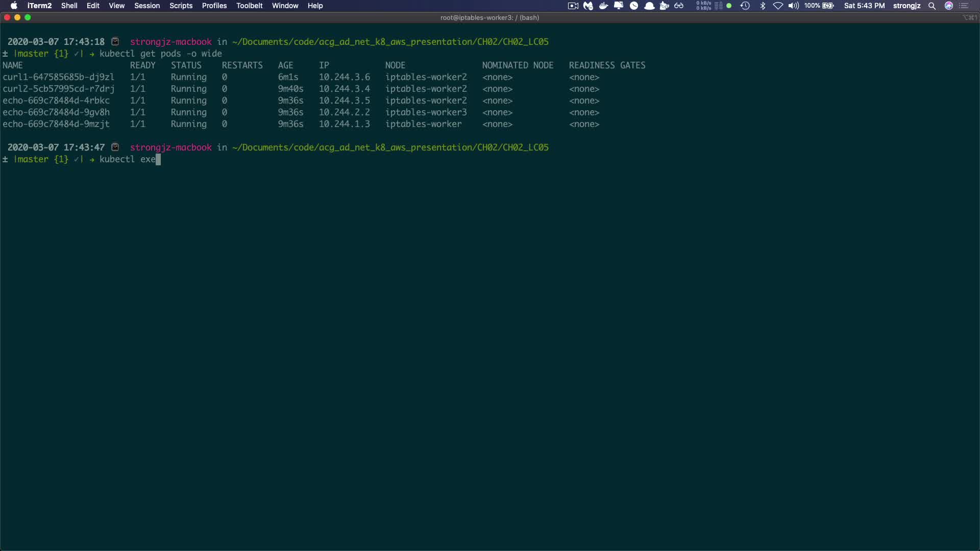Launch Siri from the menu bar
The height and width of the screenshot is (551, 980).
(x=949, y=6)
